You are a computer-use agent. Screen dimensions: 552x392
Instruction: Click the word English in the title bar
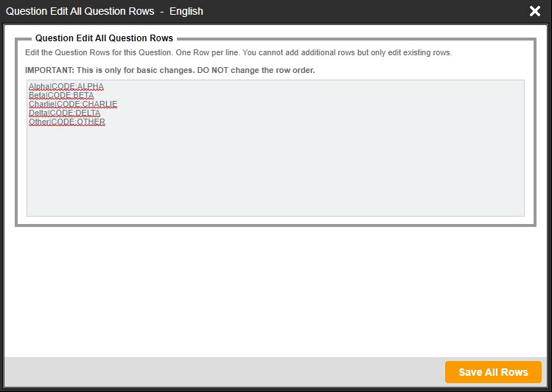click(186, 11)
